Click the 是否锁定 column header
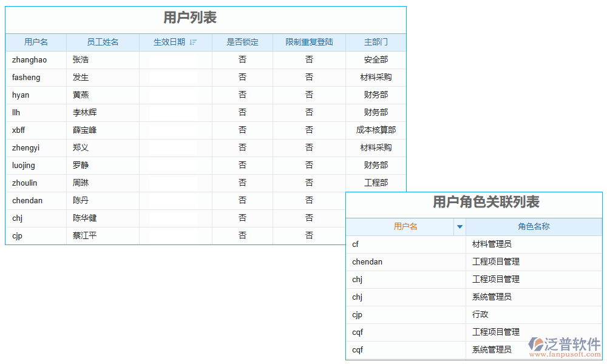This screenshot has width=607, height=364. click(242, 42)
